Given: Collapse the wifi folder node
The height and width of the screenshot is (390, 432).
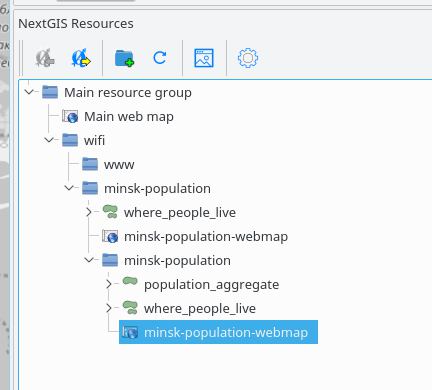Looking at the screenshot, I should (49, 140).
